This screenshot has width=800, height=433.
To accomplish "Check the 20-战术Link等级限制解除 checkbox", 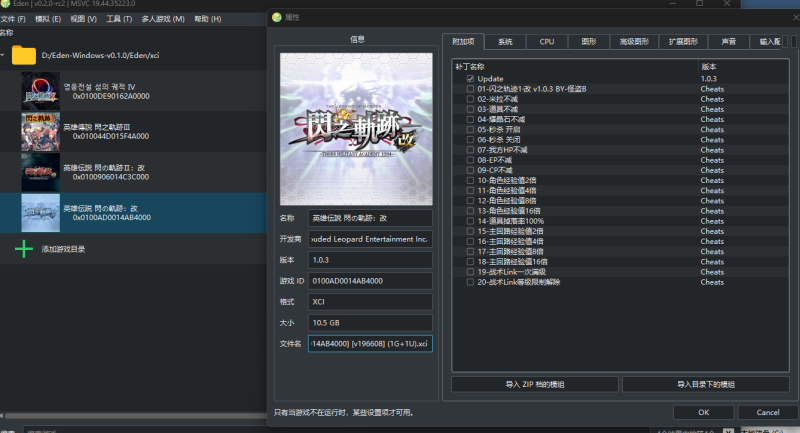I will point(470,282).
